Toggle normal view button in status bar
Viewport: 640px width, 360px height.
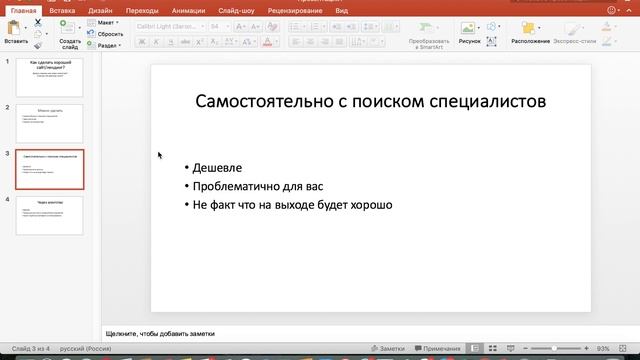pyautogui.click(x=474, y=348)
